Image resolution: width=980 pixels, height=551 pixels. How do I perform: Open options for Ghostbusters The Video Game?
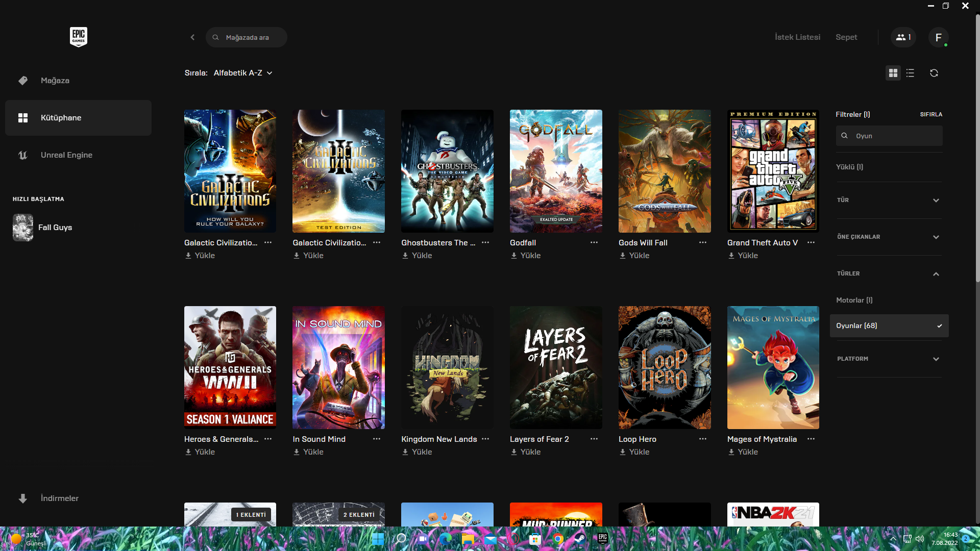coord(485,242)
